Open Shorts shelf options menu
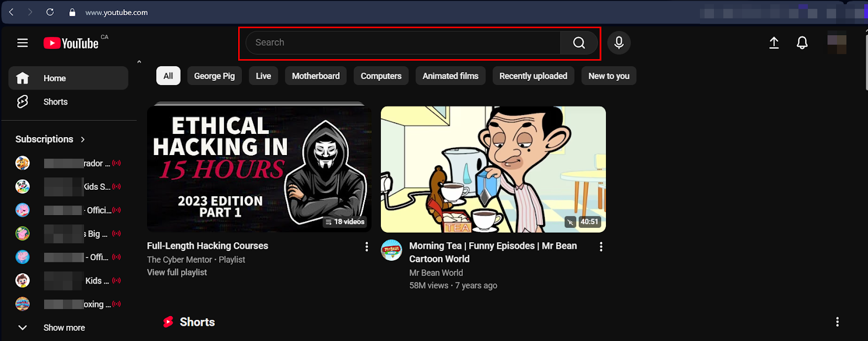Image resolution: width=868 pixels, height=341 pixels. (837, 322)
